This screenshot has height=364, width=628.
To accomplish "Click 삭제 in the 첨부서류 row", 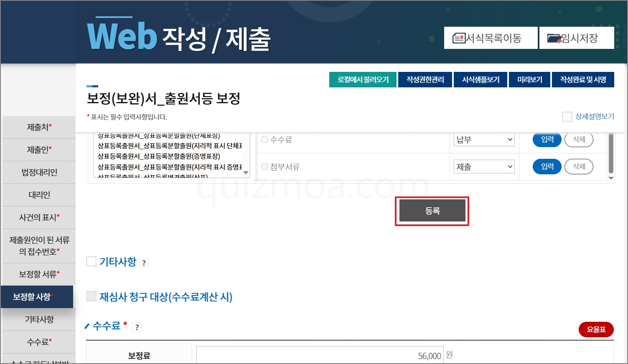I will coord(579,166).
